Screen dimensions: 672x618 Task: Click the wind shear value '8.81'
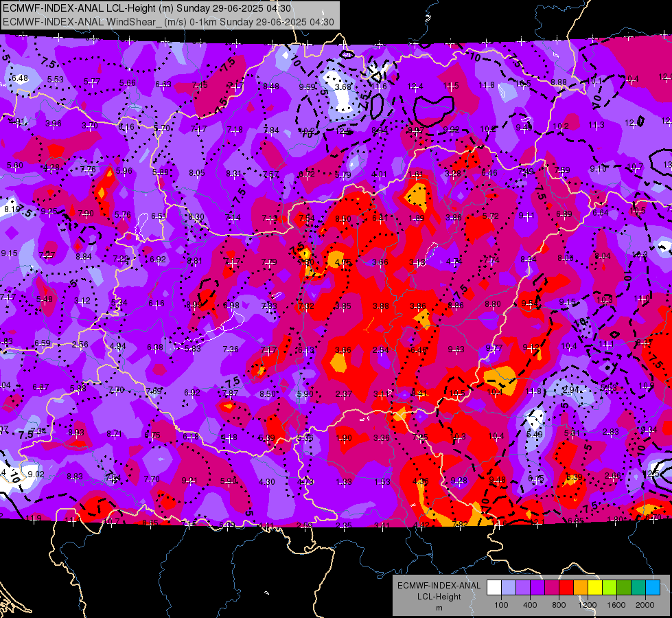(195, 261)
